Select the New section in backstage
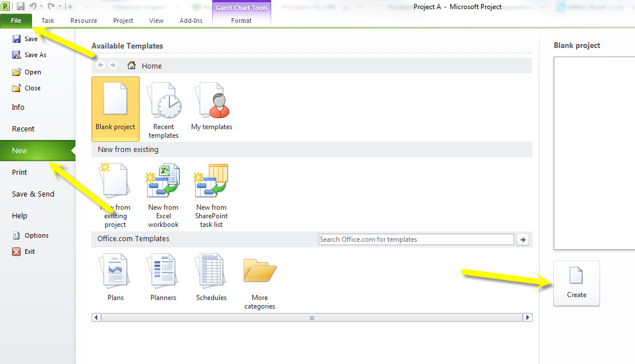The height and width of the screenshot is (364, 635). [x=38, y=150]
